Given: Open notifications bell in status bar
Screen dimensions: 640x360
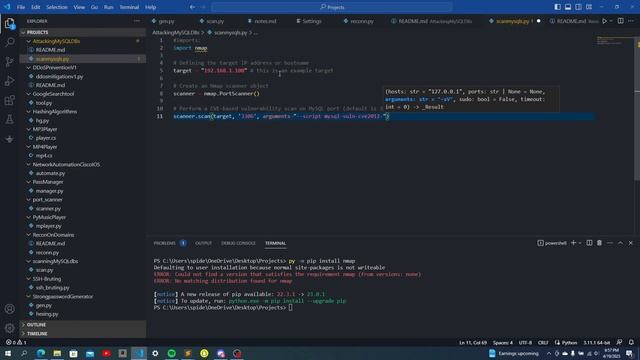Looking at the screenshot, I should [631, 342].
